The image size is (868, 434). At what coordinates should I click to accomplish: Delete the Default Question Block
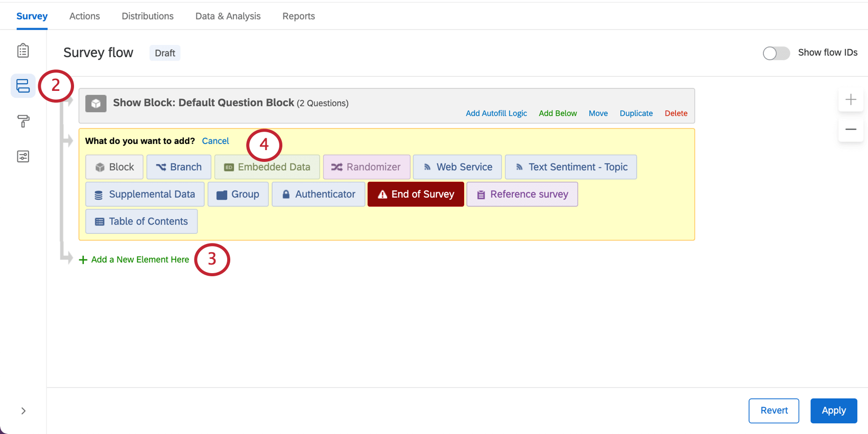coord(676,113)
